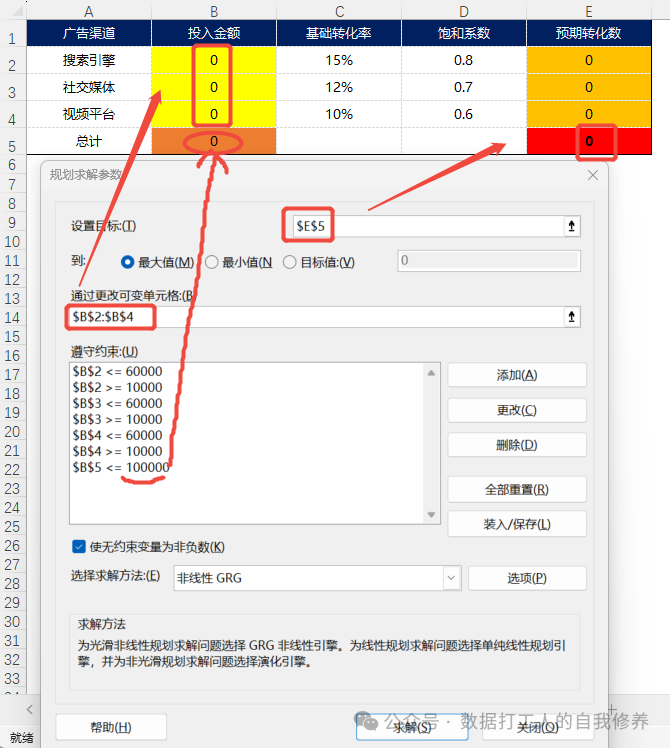670x748 pixels.
Task: Click the range selector icon for Set Objective
Action: [572, 226]
